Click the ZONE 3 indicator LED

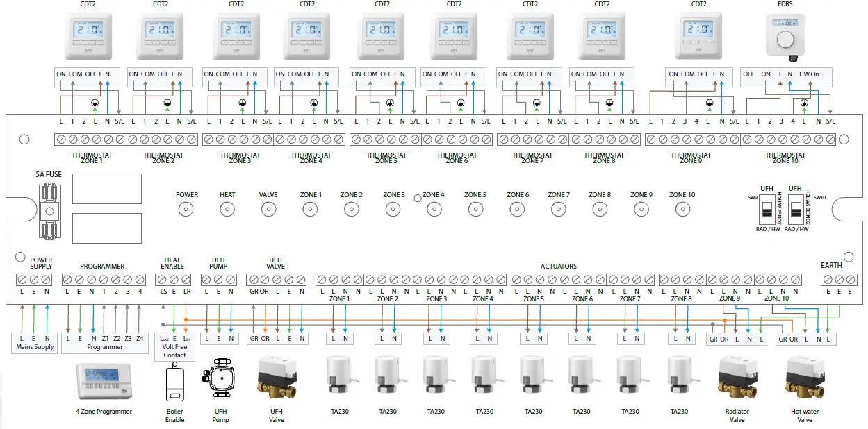[x=393, y=210]
